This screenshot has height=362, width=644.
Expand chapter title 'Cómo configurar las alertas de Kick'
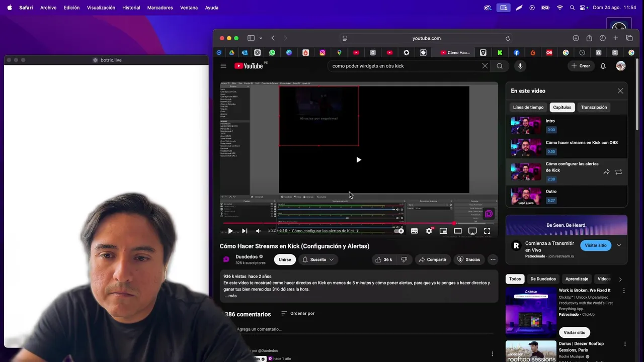[x=325, y=231]
